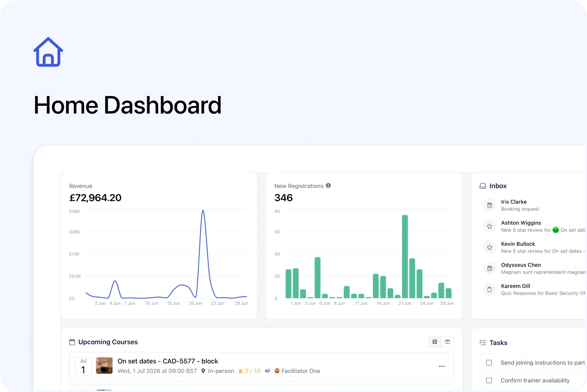The image size is (587, 392).
Task: Check the Confirm trainer availability task
Action: (489, 380)
